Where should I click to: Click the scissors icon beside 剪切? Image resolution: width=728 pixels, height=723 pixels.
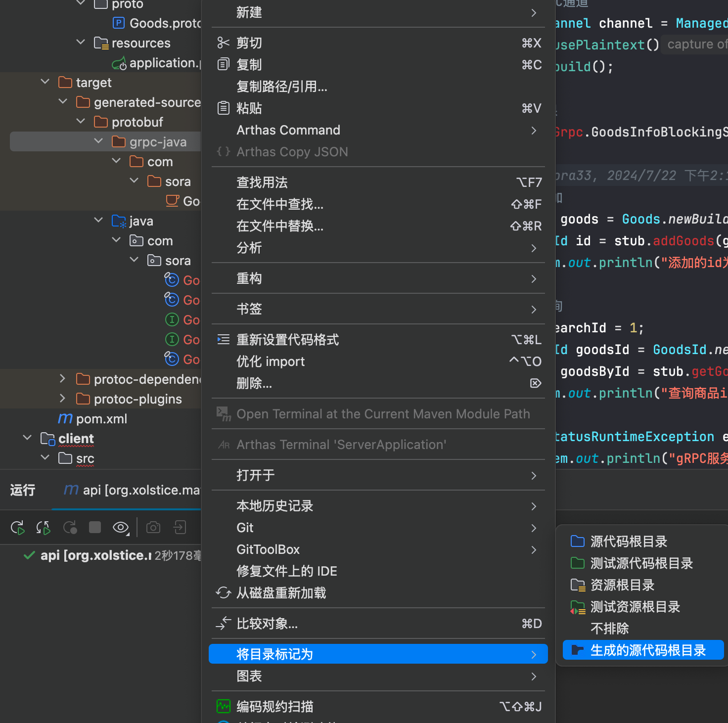(x=224, y=43)
